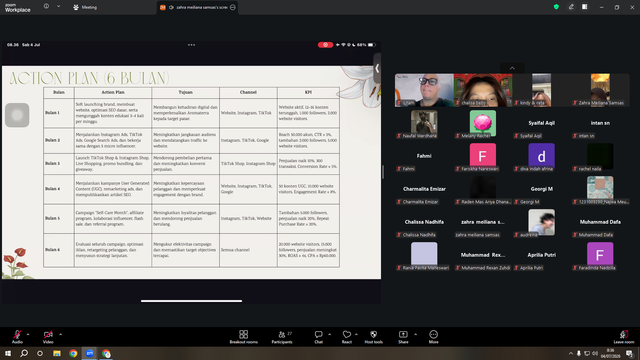Image resolution: width=640 pixels, height=360 pixels.
Task: Select Naufal Wardhana's tile
Action: [x=424, y=123]
